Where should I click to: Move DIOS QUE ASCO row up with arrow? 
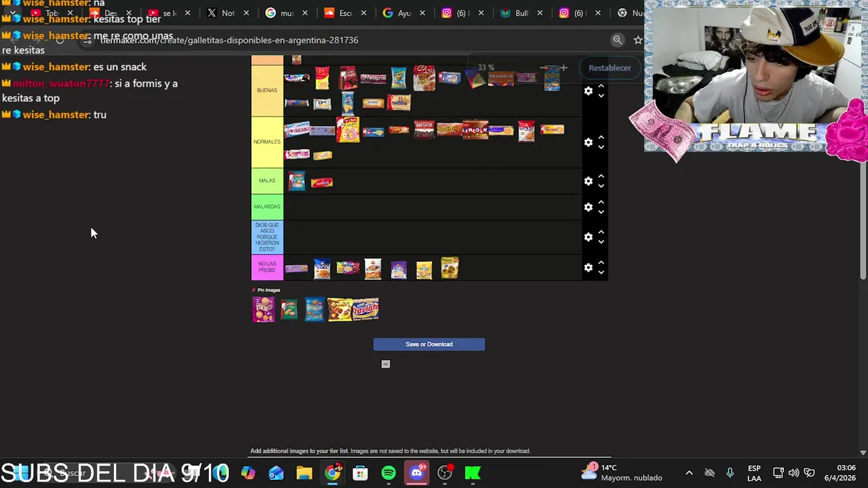click(601, 232)
